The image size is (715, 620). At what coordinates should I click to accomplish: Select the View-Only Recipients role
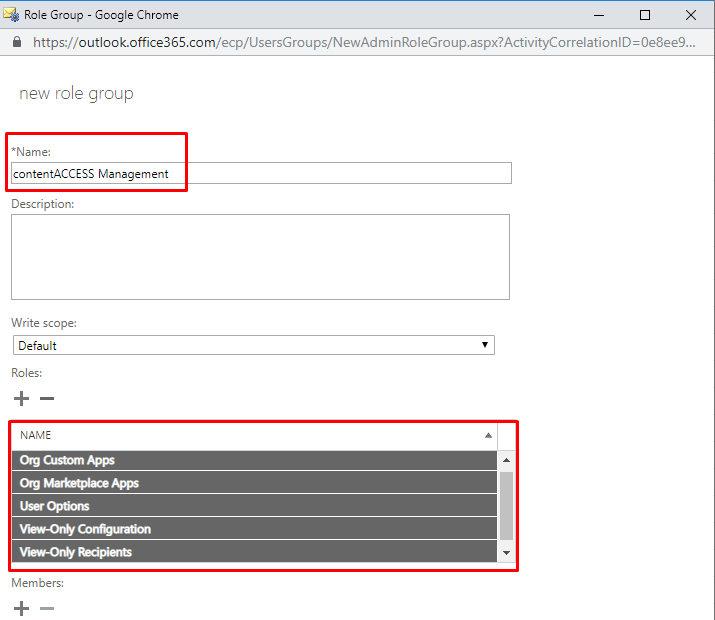click(x=76, y=552)
